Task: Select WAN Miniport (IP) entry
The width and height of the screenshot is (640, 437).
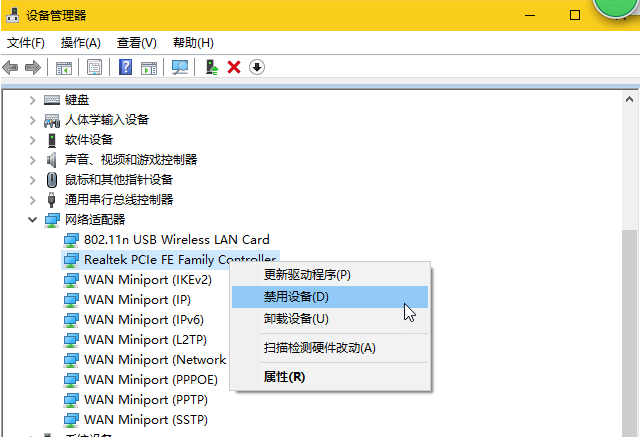Action: (x=138, y=300)
